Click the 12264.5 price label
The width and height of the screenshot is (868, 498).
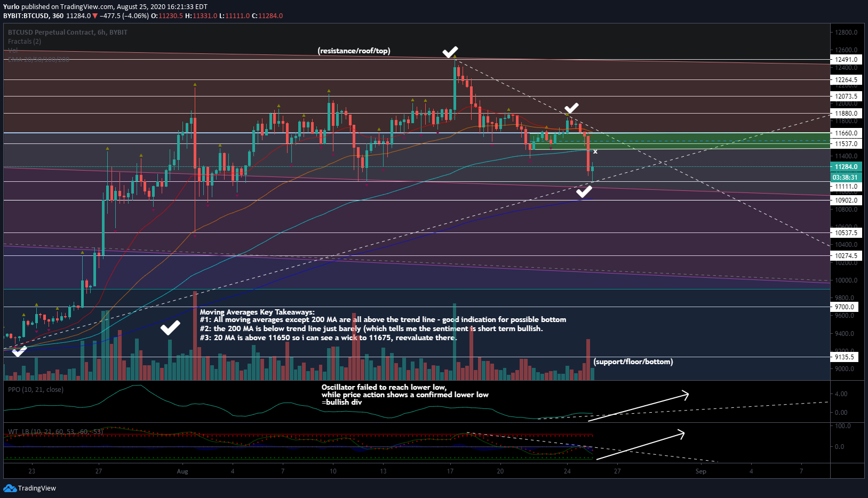[x=847, y=80]
